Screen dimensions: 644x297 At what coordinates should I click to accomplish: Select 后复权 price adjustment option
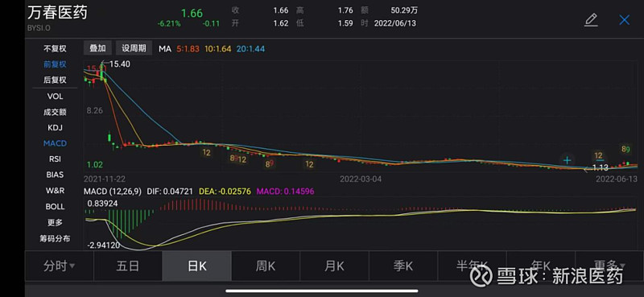pos(55,80)
